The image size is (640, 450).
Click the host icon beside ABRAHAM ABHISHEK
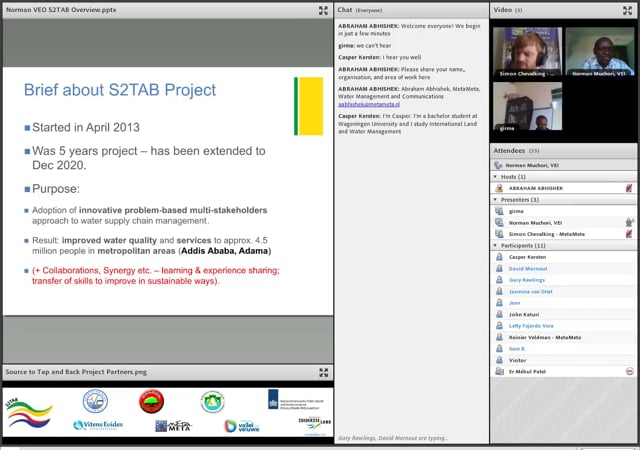click(499, 188)
